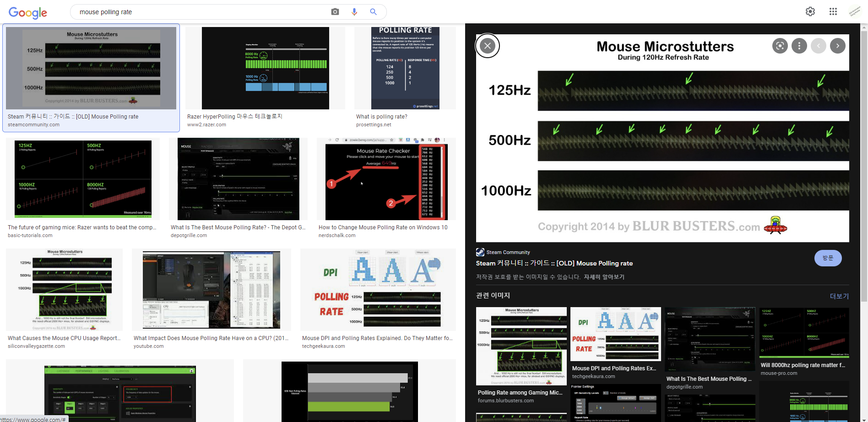Open preview panel more options menu

(x=799, y=46)
